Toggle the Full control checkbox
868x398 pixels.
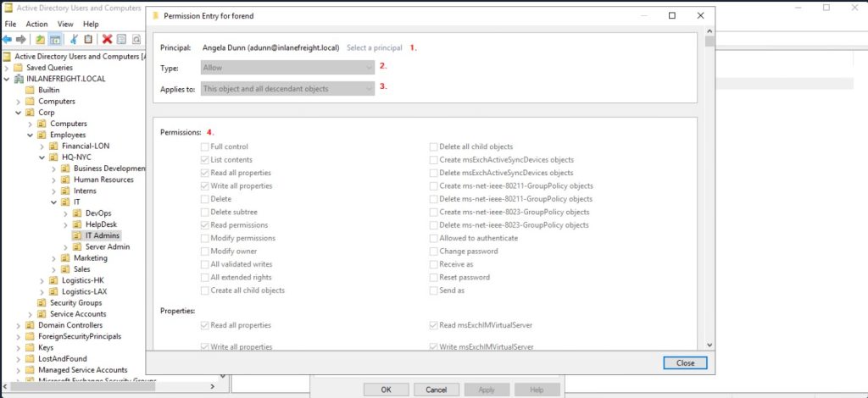[x=205, y=147]
